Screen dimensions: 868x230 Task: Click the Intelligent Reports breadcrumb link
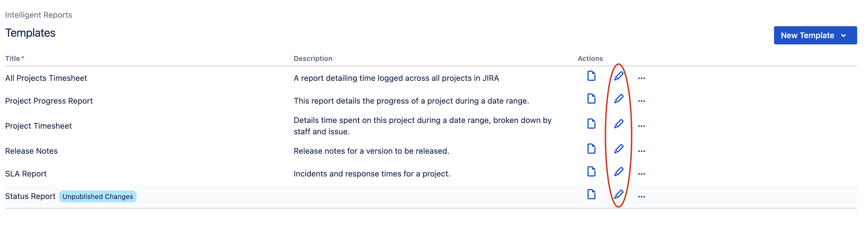pyautogui.click(x=38, y=15)
